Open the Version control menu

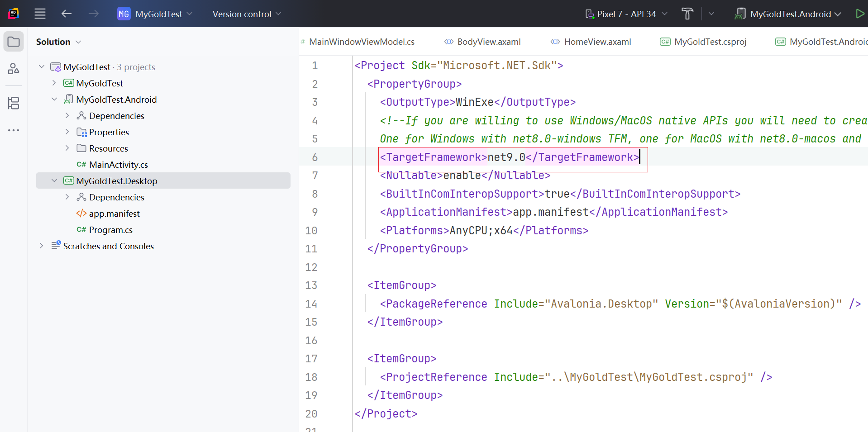tap(247, 14)
